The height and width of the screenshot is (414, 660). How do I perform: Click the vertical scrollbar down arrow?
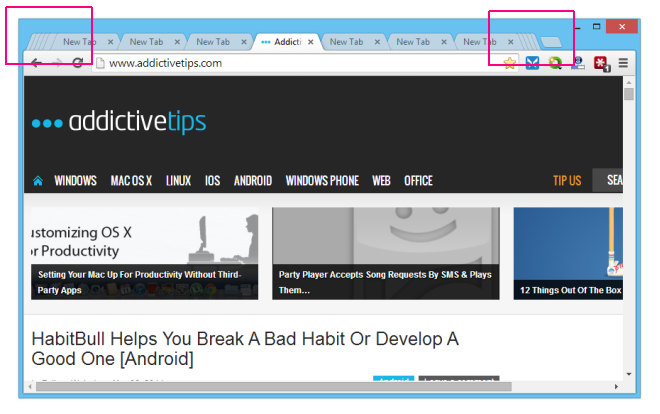tap(629, 374)
